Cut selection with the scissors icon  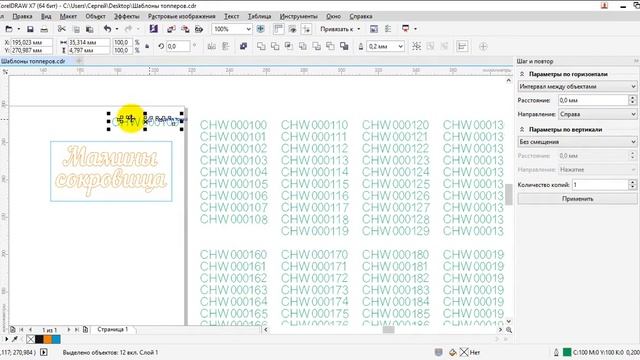click(62, 29)
